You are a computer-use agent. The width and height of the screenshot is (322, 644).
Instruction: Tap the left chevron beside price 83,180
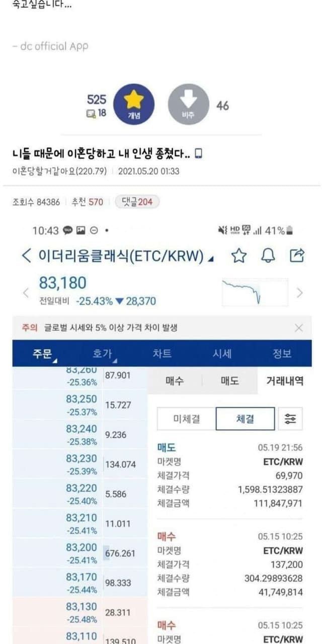click(x=26, y=292)
